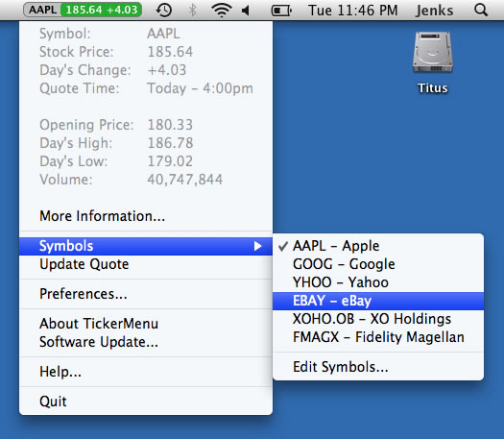Screen dimensions: 504x439
Task: Click the Bluetooth status icon
Action: click(192, 11)
